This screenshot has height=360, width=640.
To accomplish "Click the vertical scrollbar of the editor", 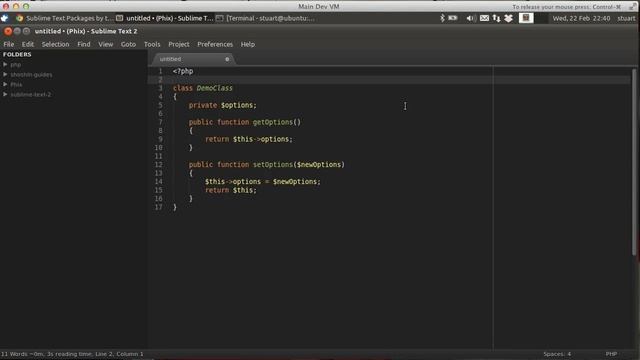I will (x=634, y=162).
